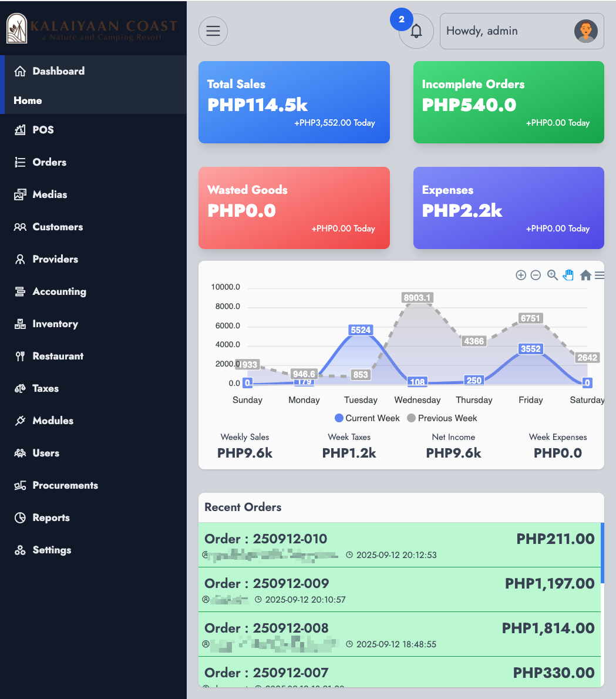Open Customers via its sidebar icon
This screenshot has width=616, height=699.
pos(20,227)
